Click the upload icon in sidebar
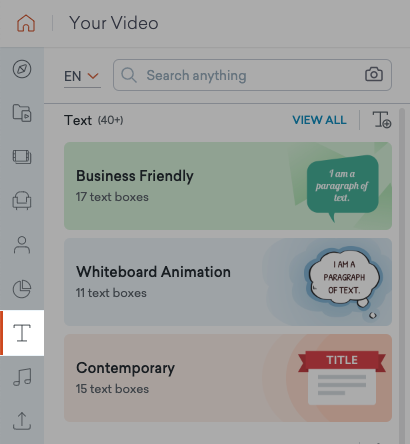This screenshot has height=444, width=410. coord(22,421)
